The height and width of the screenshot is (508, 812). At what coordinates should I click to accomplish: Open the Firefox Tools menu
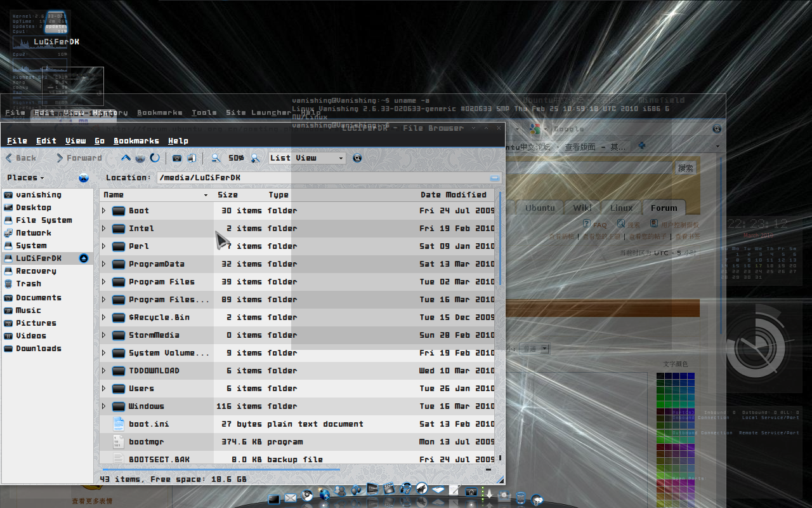[x=204, y=112]
